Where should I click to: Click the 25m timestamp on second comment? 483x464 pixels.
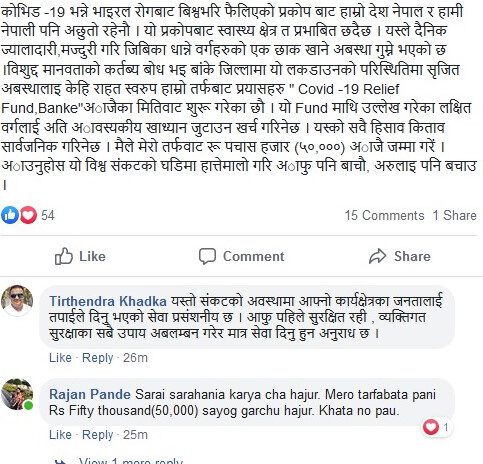(135, 435)
